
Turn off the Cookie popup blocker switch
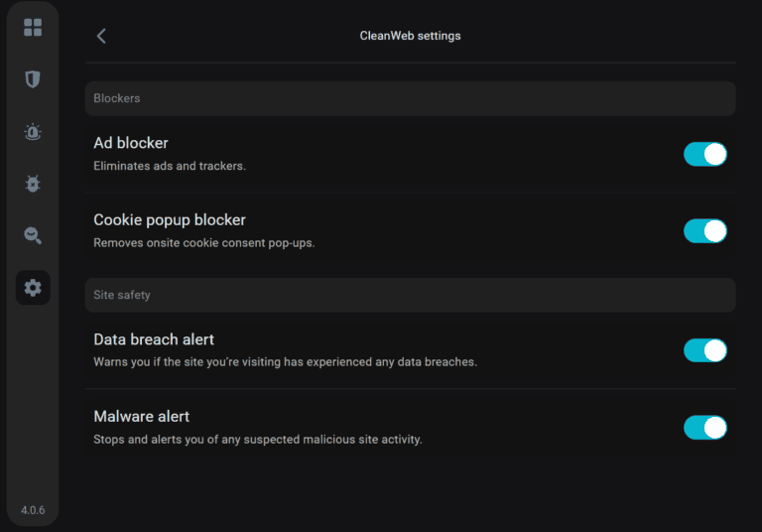[705, 231]
